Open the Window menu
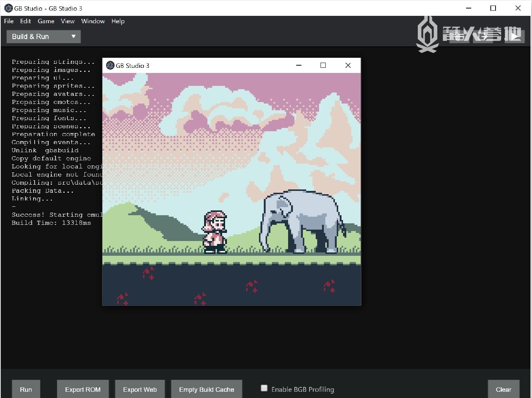This screenshot has width=532, height=398. click(x=93, y=21)
